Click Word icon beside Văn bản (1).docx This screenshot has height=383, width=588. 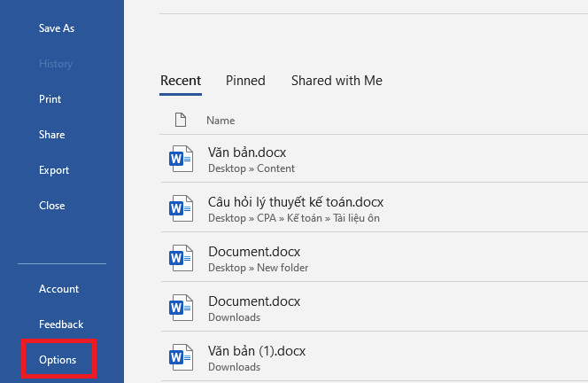click(180, 358)
